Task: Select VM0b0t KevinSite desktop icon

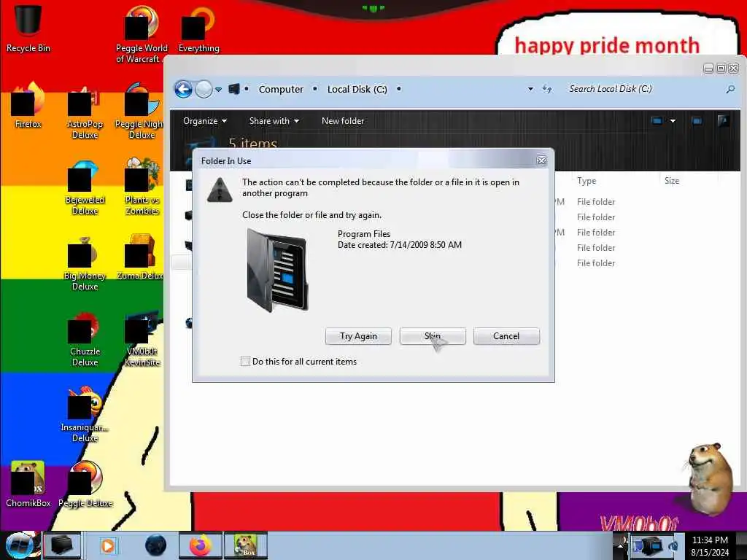Action: click(142, 339)
